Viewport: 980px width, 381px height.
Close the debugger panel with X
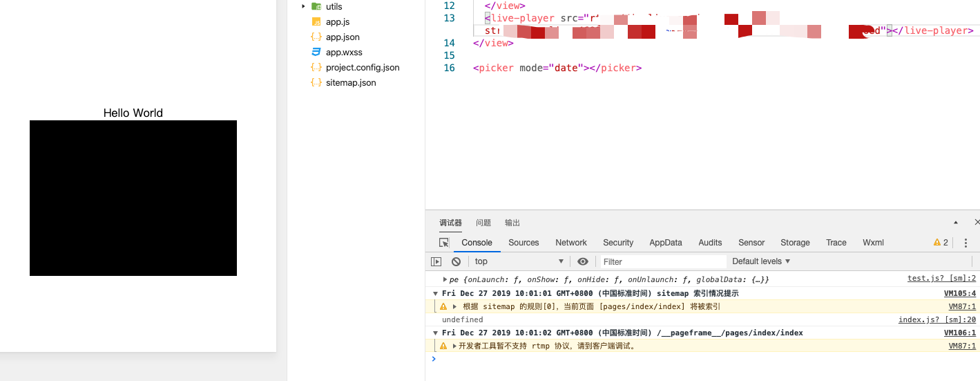(977, 223)
